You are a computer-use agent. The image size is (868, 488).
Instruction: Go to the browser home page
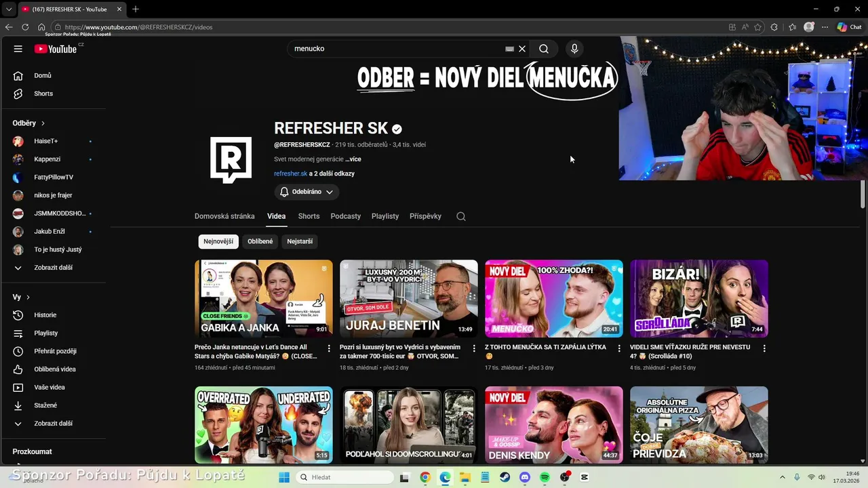(41, 27)
